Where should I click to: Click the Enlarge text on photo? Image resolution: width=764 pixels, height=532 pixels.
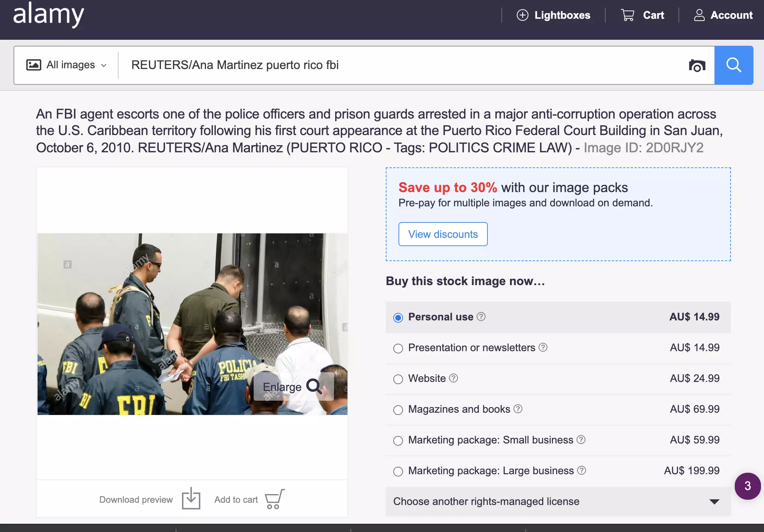click(x=282, y=387)
